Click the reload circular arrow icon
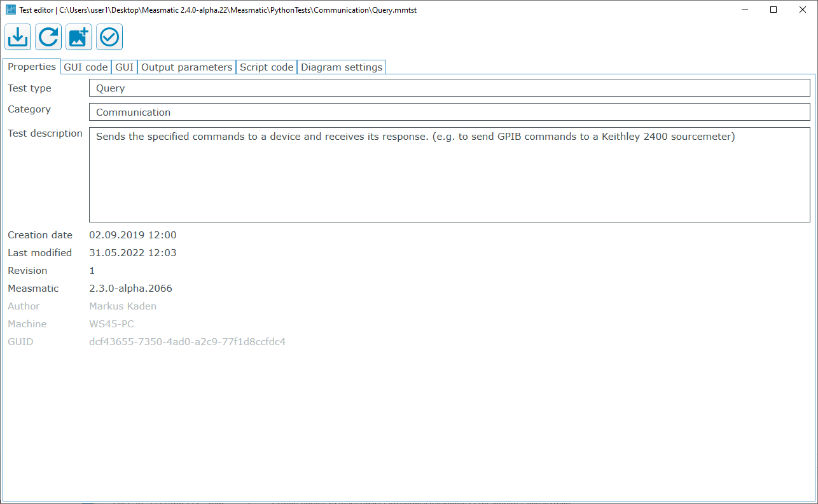 pos(48,37)
